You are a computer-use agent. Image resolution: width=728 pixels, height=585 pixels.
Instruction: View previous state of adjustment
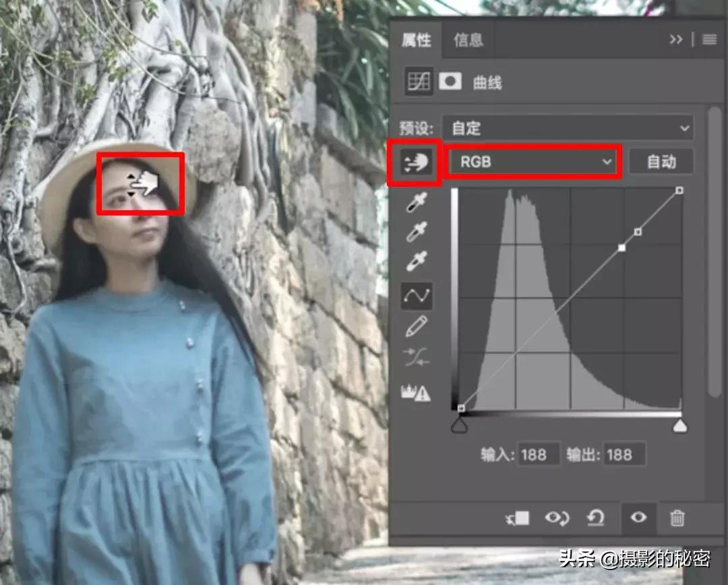[x=557, y=518]
